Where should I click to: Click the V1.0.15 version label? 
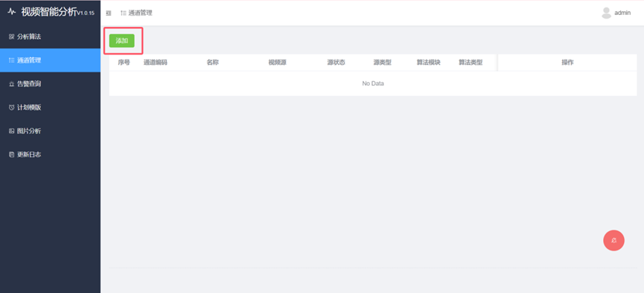[86, 13]
